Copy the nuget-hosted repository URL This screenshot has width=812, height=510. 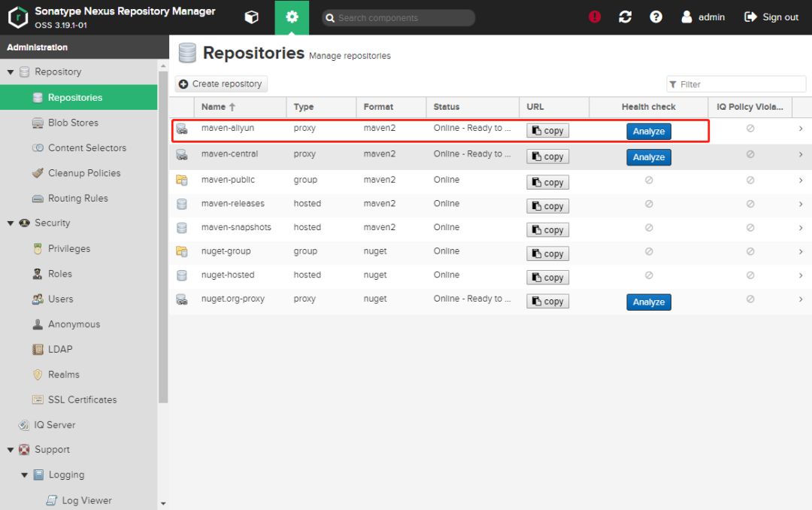click(x=547, y=278)
